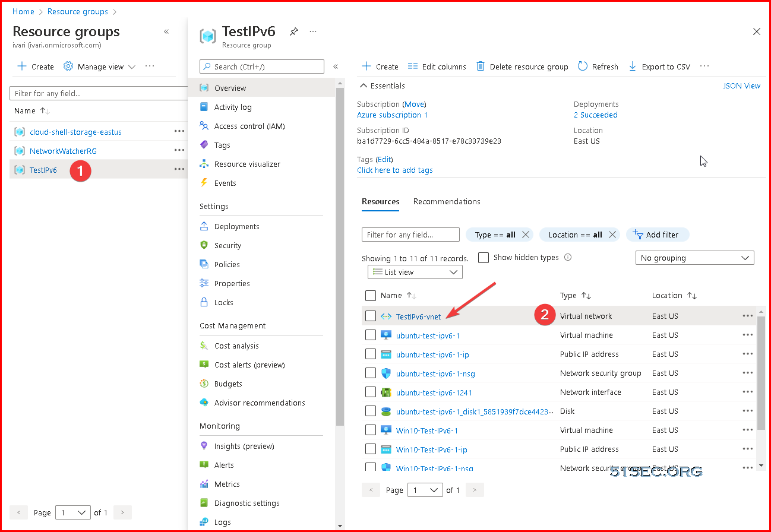Open Resource visualizer in side menu
Viewport: 771px width, 532px height.
coord(247,164)
